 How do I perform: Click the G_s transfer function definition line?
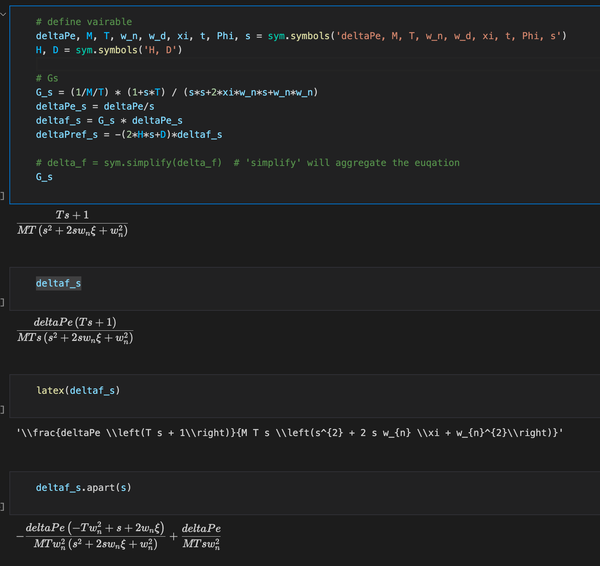[x=176, y=92]
